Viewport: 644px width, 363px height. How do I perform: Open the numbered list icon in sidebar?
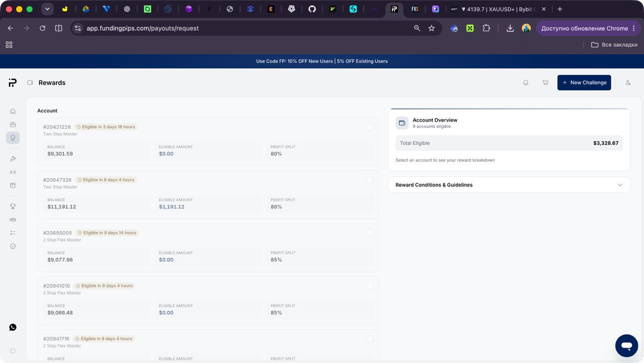(x=13, y=233)
